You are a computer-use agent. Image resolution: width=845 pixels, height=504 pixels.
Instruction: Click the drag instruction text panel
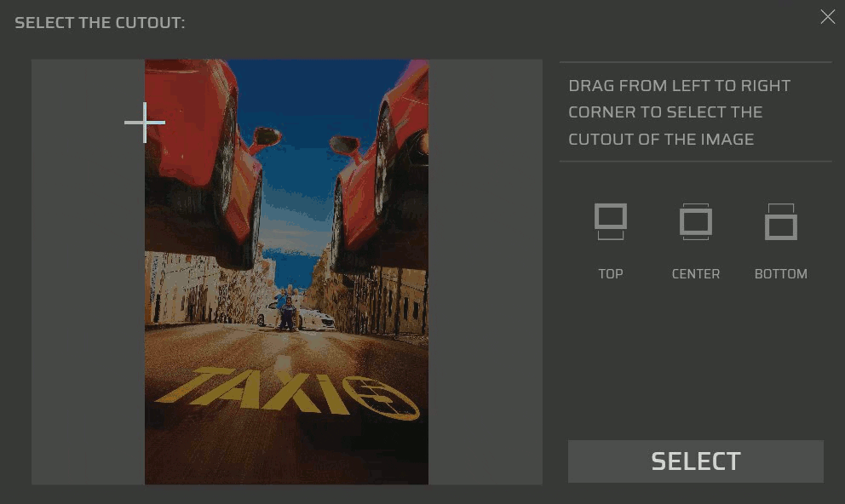pos(696,112)
